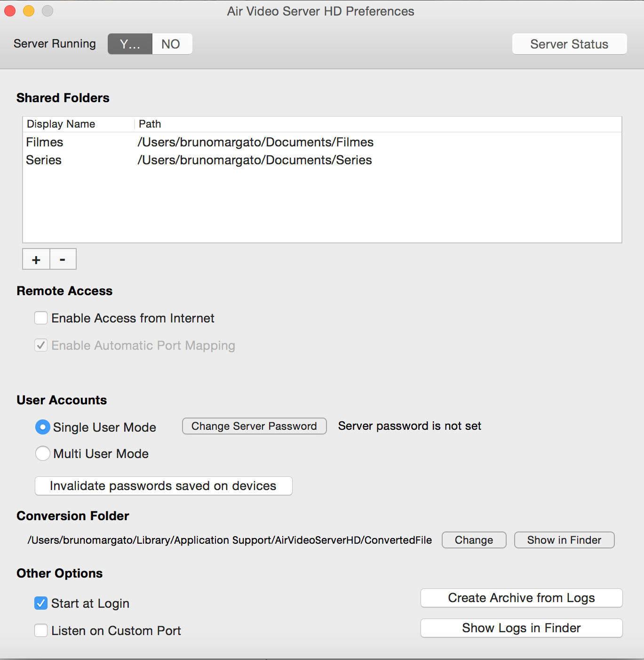Click the minus button to remove folder
This screenshot has height=660, width=644.
point(63,259)
